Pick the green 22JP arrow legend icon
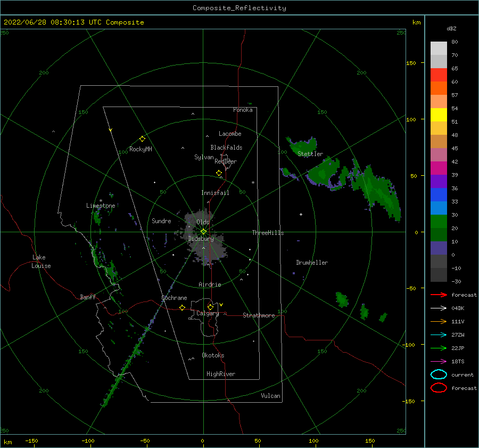This screenshot has height=448, width=479. (x=439, y=348)
